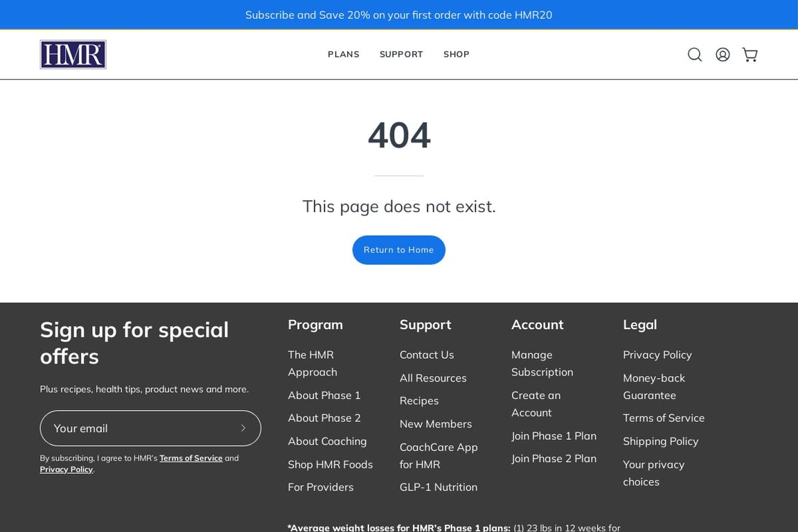The width and height of the screenshot is (798, 532).
Task: Open the SHOP menu
Action: point(456,55)
